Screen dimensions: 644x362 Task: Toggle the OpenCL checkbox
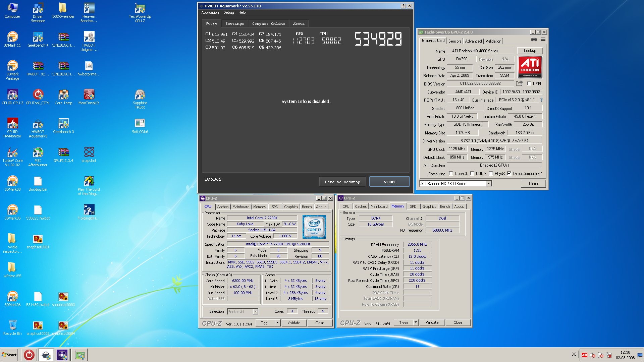coord(451,174)
